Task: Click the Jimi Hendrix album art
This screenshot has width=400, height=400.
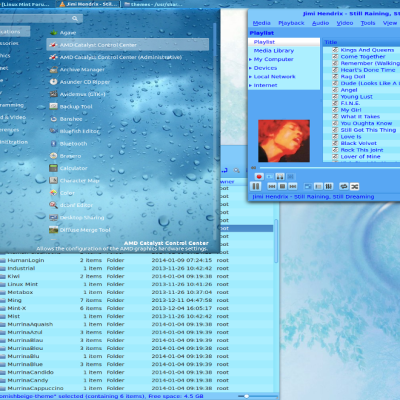Action: [x=284, y=141]
